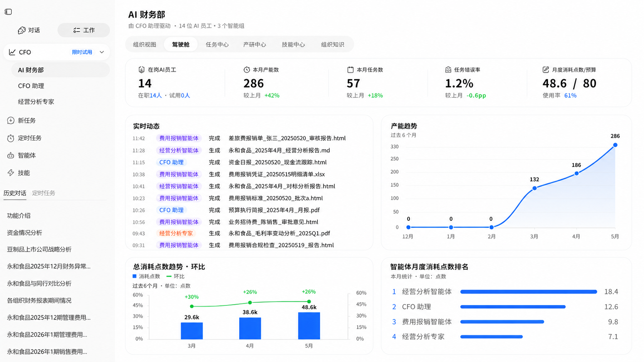
Task: Click the 费用报销智能体 ranking bar 9.8
Action: tap(502, 322)
